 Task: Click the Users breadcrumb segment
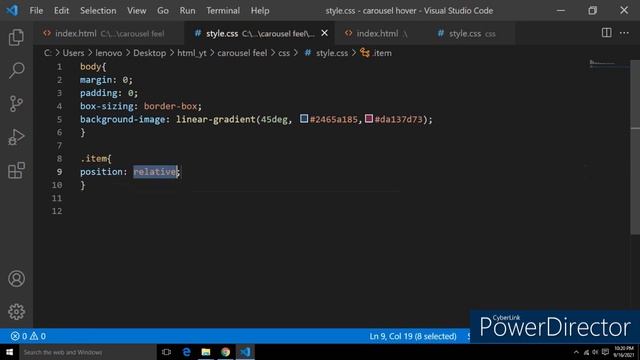tap(73, 53)
